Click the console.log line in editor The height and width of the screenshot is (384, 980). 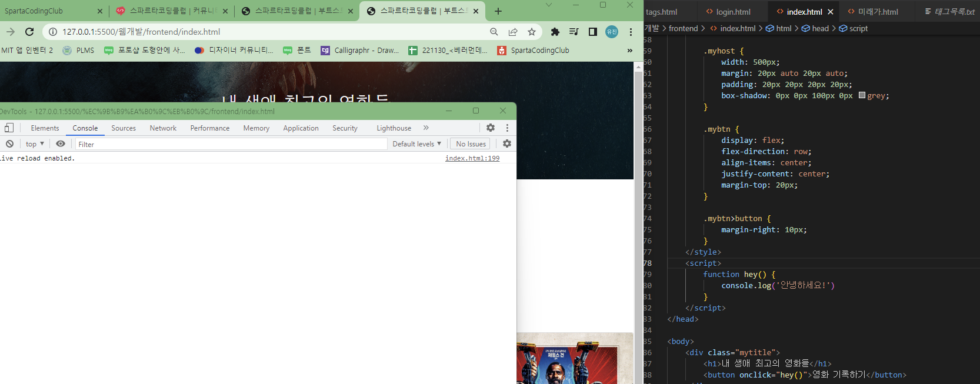coord(778,285)
